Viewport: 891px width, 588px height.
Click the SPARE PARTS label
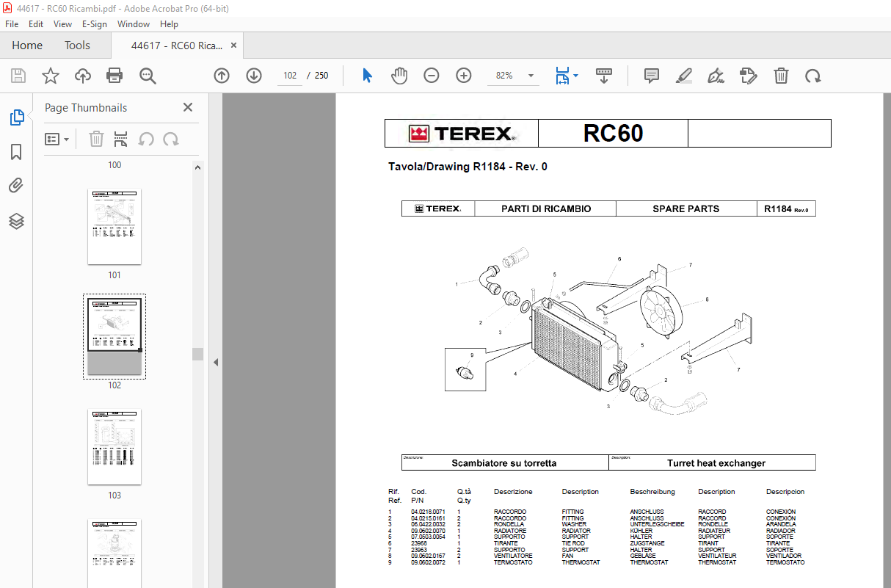coord(686,208)
